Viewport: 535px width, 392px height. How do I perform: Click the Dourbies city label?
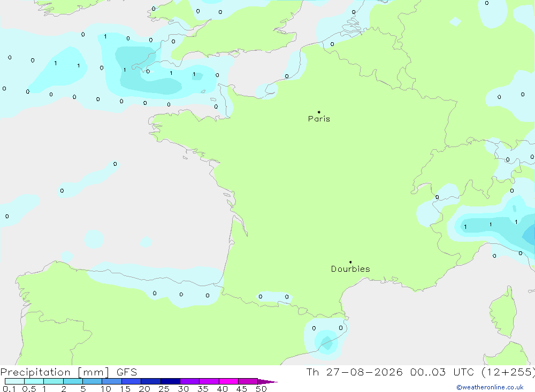coord(350,269)
